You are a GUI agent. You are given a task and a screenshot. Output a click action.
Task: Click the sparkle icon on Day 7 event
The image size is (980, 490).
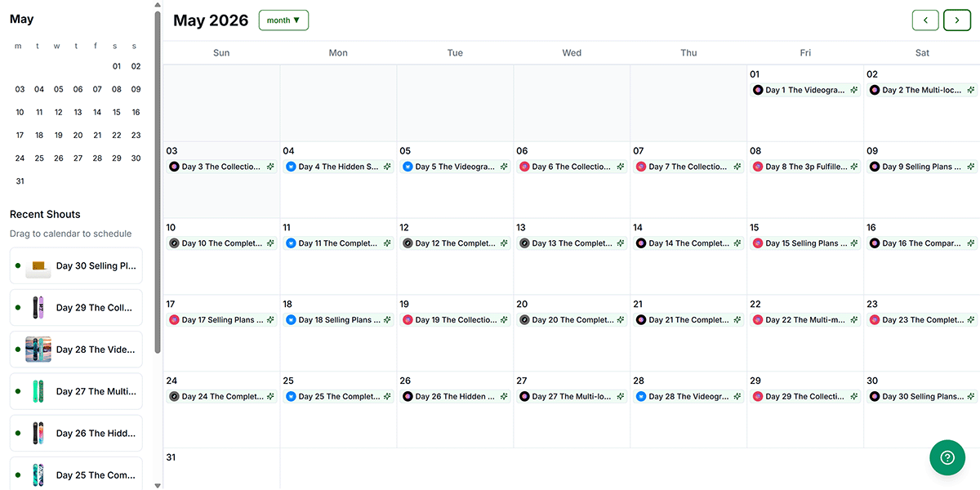(x=737, y=167)
